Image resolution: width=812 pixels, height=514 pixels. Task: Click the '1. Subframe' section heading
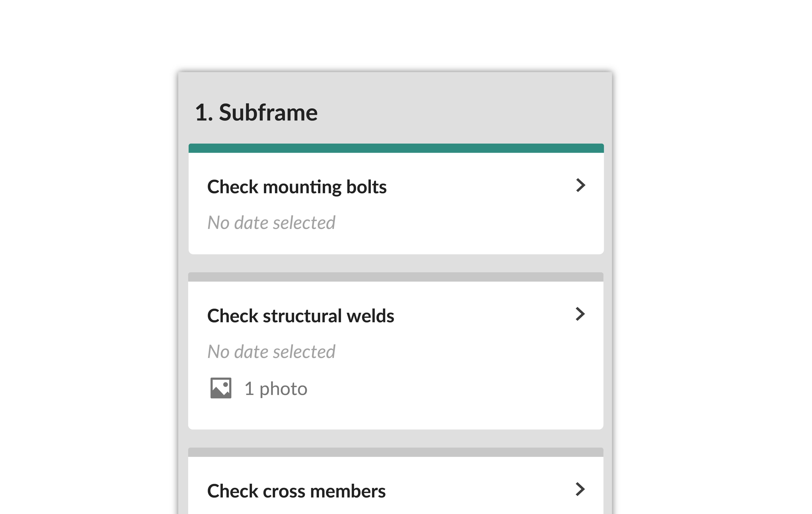(x=256, y=112)
